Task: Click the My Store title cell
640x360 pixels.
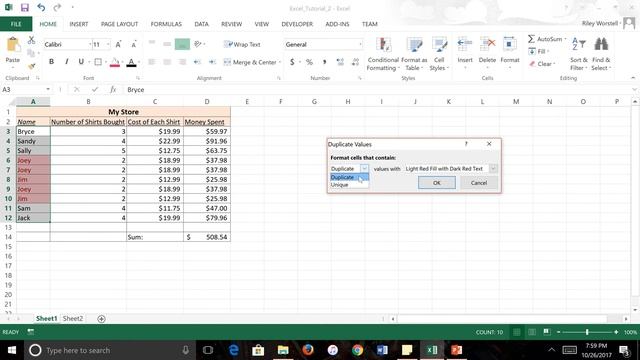Action: (x=123, y=111)
